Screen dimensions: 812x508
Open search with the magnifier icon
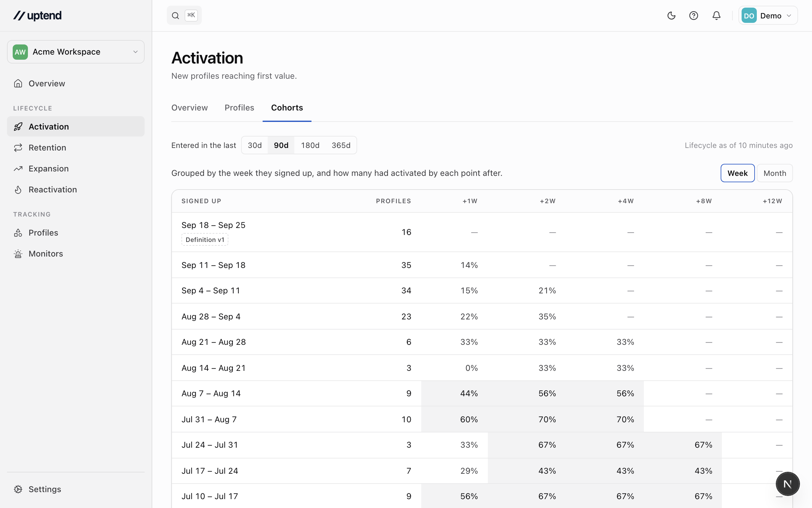pyautogui.click(x=175, y=16)
